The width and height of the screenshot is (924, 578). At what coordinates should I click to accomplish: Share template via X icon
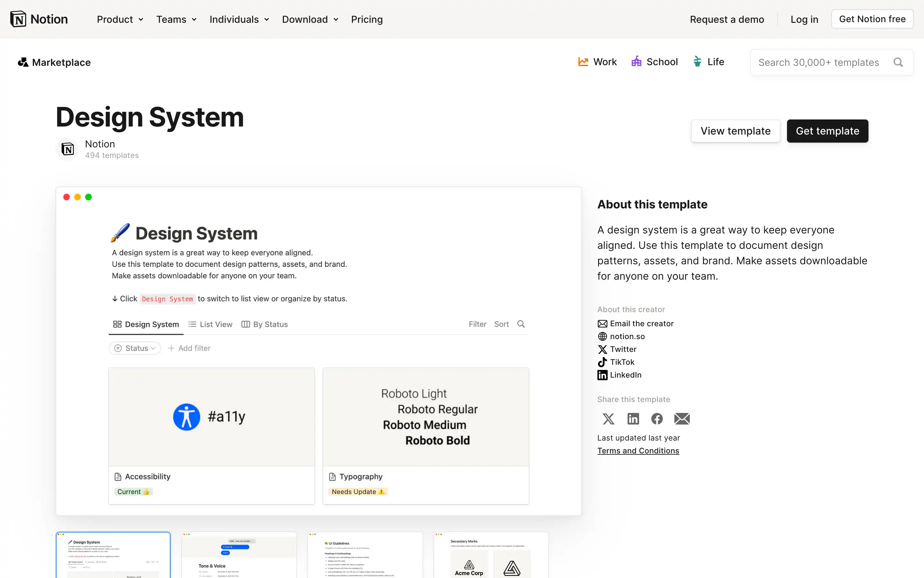[608, 419]
